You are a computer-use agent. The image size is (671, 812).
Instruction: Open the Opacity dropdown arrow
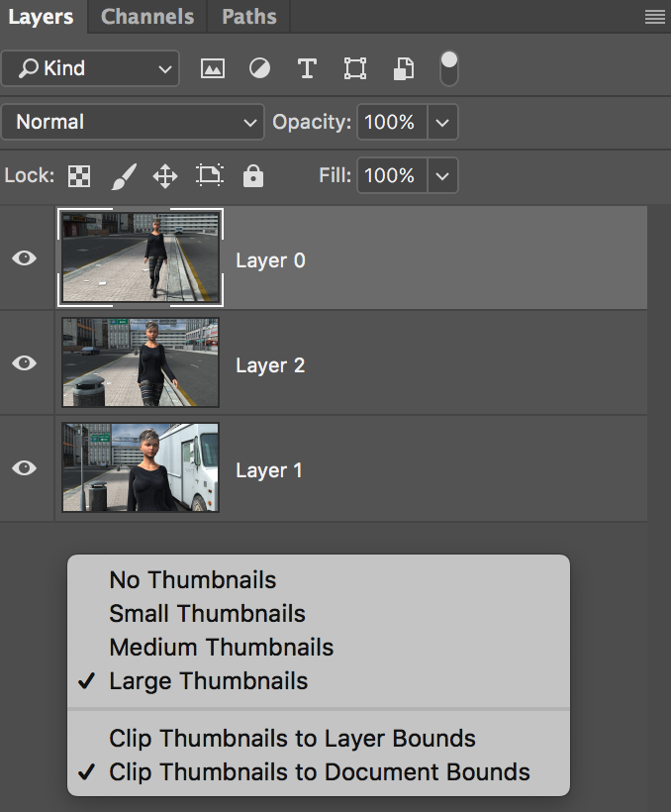pos(441,122)
